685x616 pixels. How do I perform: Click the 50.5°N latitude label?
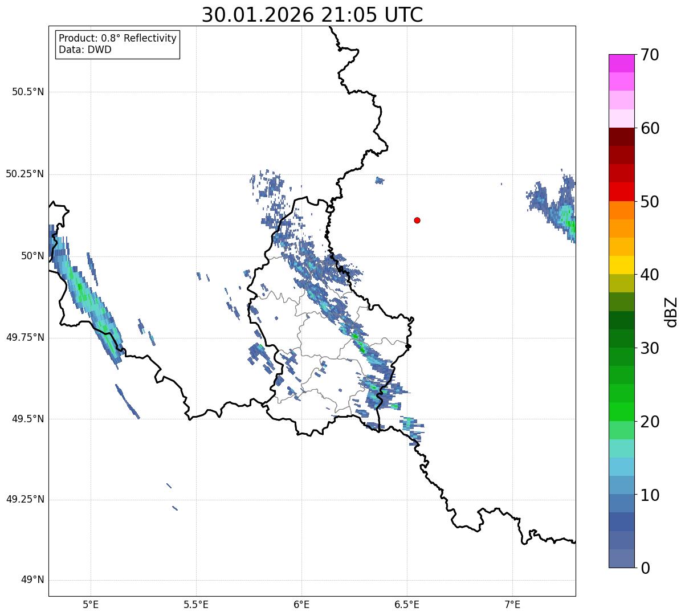click(x=28, y=92)
